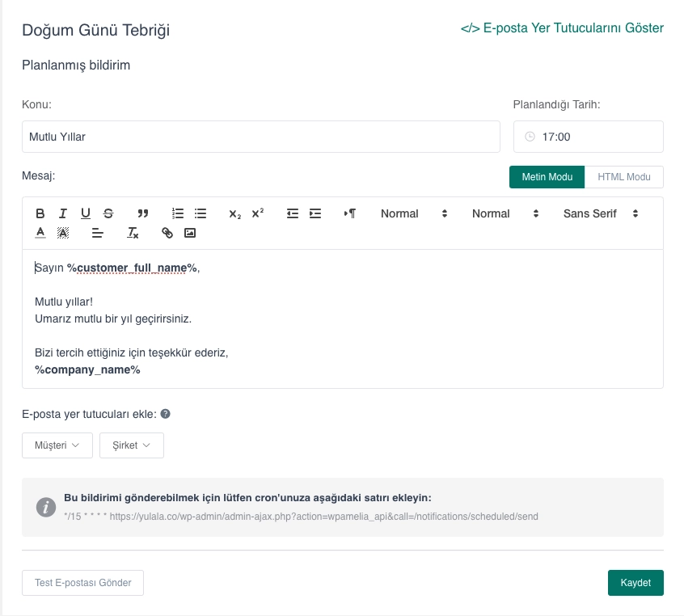Open the Sans Serif font dropdown
The width and height of the screenshot is (684, 616).
tap(601, 213)
